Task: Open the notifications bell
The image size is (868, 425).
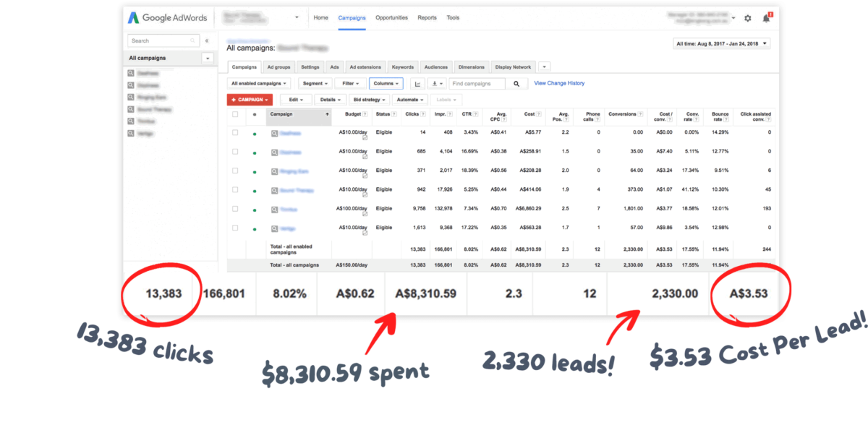Action: (766, 18)
